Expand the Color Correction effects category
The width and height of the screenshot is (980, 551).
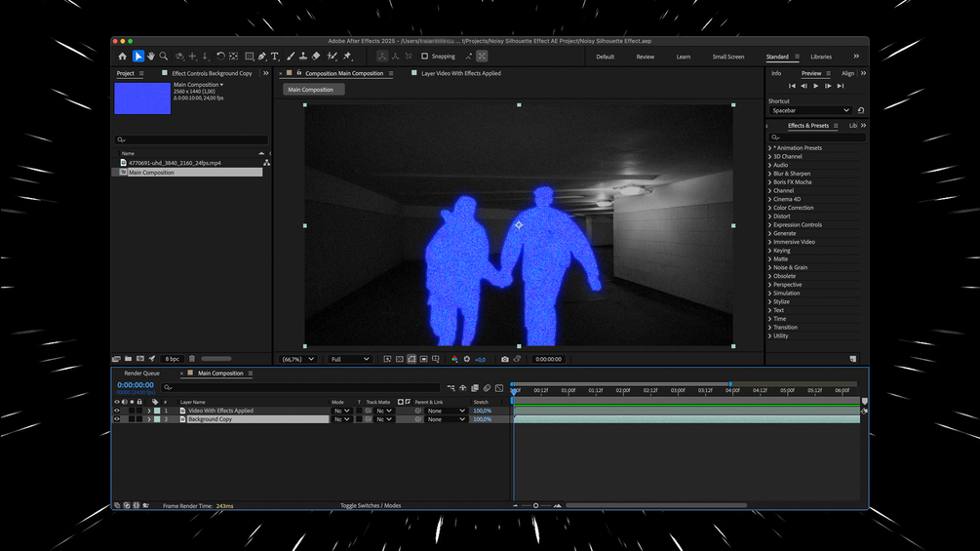(770, 208)
